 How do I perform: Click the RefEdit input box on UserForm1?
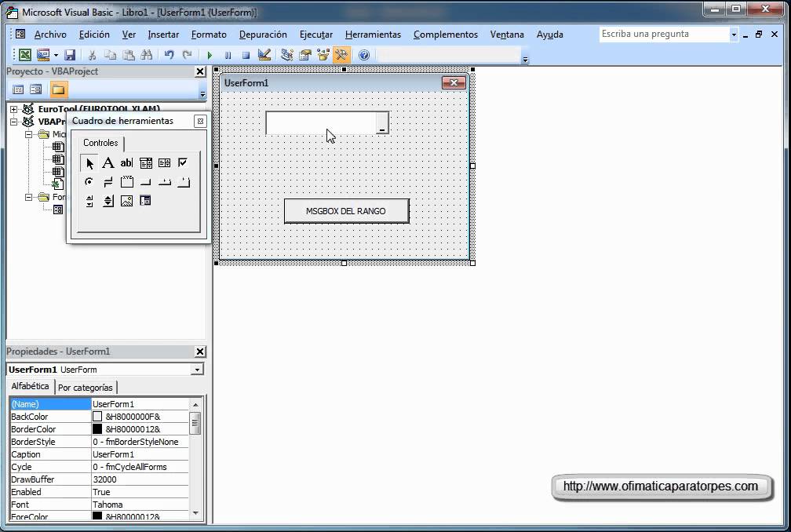[321, 123]
